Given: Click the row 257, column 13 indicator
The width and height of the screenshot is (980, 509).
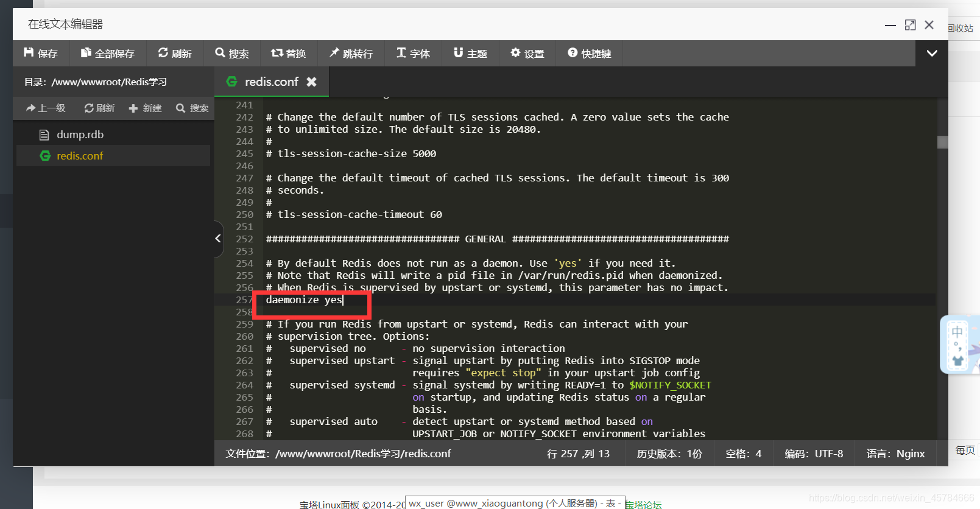Looking at the screenshot, I should click(x=578, y=454).
